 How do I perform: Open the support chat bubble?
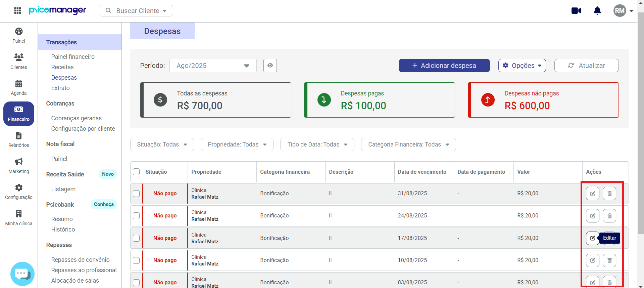[x=22, y=274]
